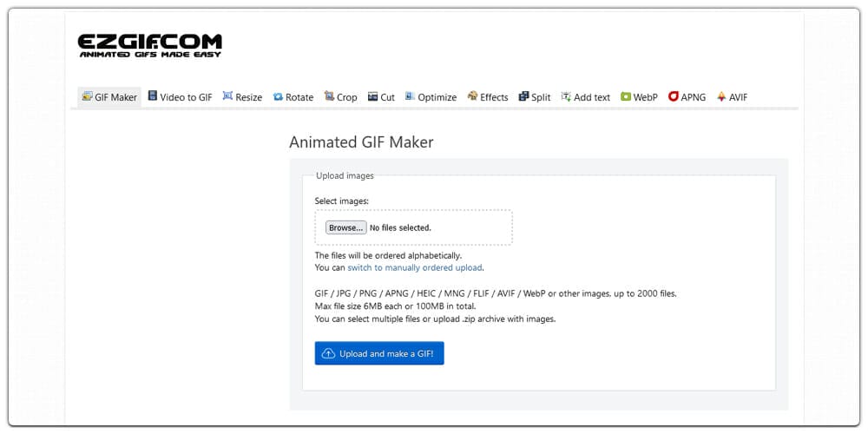This screenshot has height=434, width=868.
Task: Click the AVIF icon
Action: coord(721,96)
